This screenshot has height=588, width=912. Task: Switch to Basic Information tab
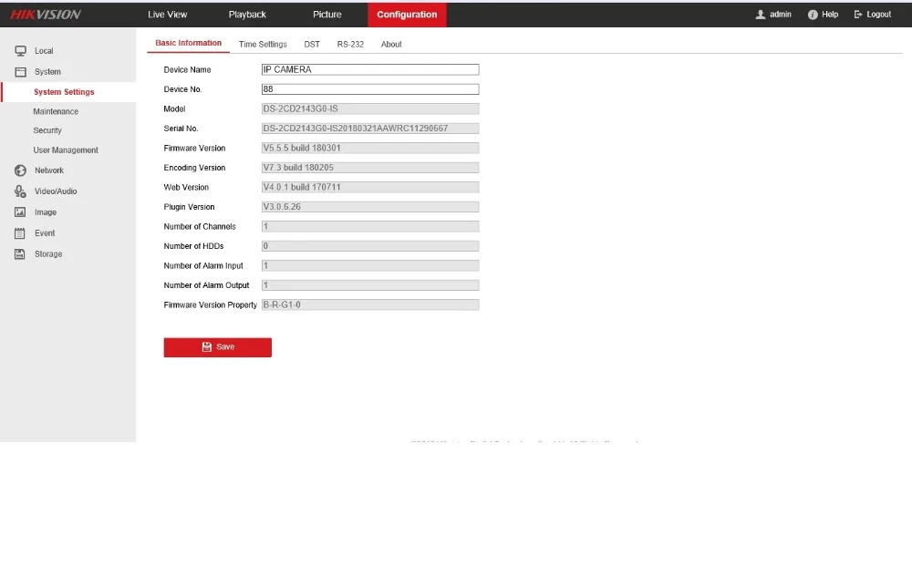[189, 43]
